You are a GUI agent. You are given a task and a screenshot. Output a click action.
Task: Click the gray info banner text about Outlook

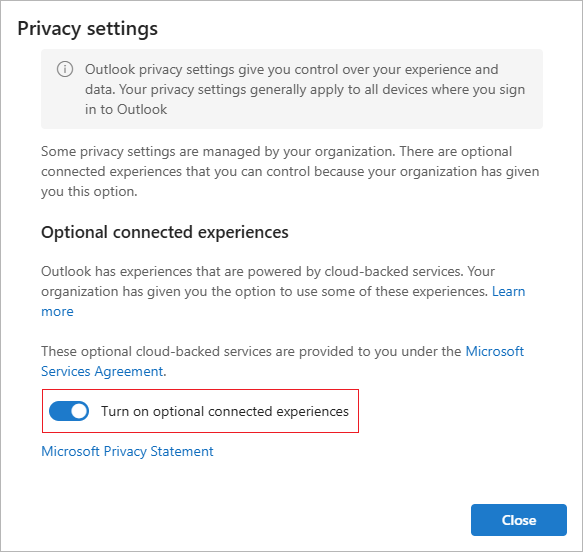[305, 90]
